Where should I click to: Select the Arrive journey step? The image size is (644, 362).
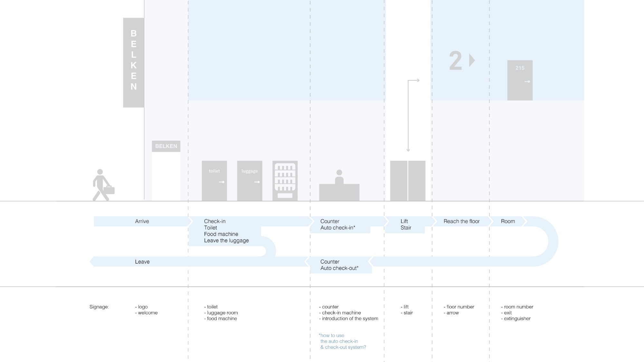point(142,221)
